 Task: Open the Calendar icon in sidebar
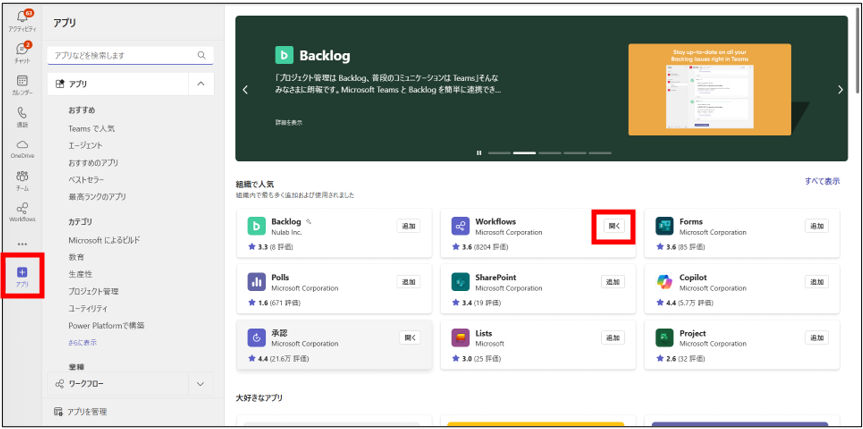pos(23,80)
